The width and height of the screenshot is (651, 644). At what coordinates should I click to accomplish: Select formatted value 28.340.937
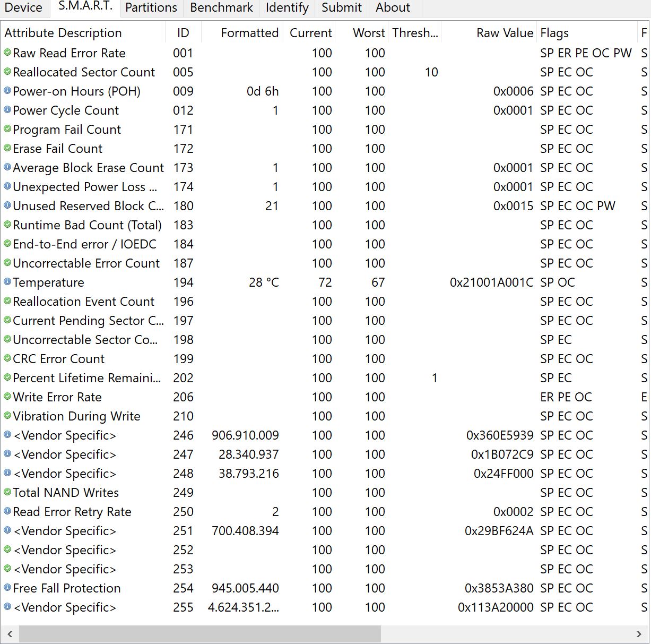249,454
